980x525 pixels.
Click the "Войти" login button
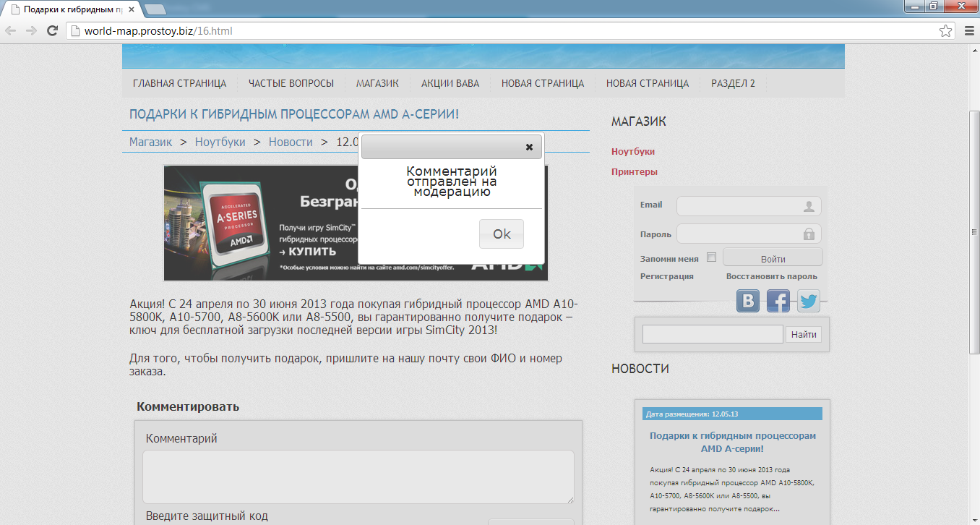[x=773, y=258]
